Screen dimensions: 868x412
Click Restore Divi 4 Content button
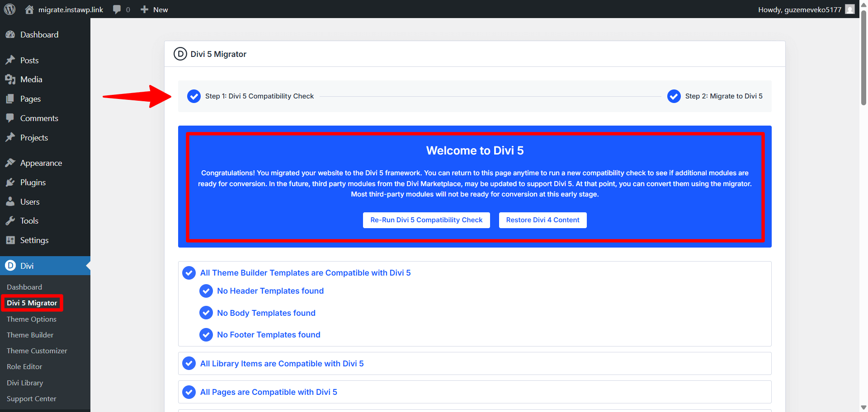click(542, 220)
